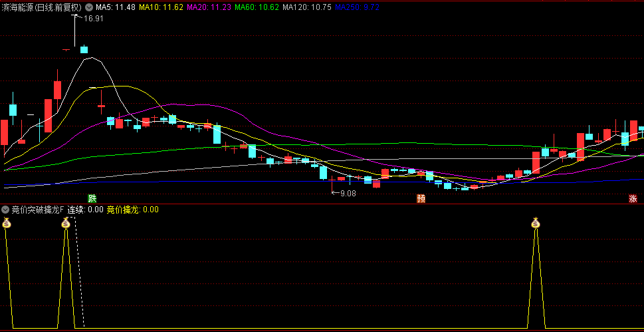Click the 滨海能源(日线.前复权) title
This screenshot has height=332, width=644.
coord(41,7)
